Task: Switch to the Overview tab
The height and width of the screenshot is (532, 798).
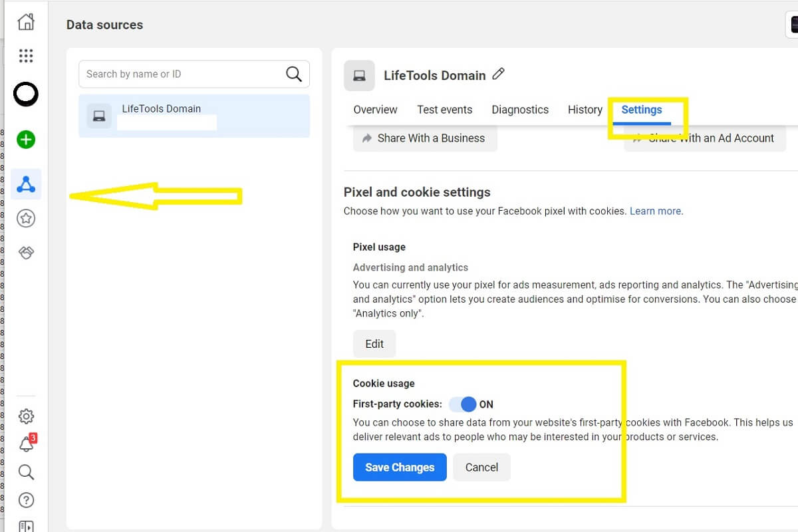Action: click(375, 110)
